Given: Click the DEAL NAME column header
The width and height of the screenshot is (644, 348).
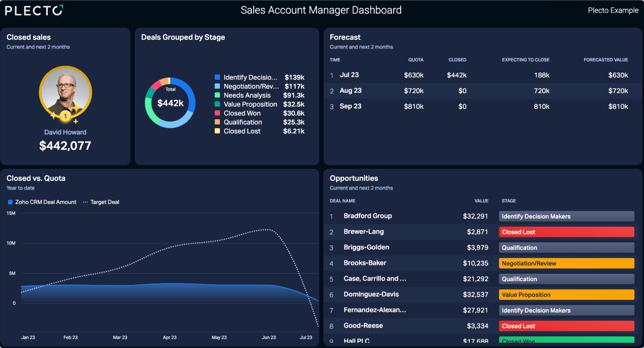Looking at the screenshot, I should click(x=342, y=201).
